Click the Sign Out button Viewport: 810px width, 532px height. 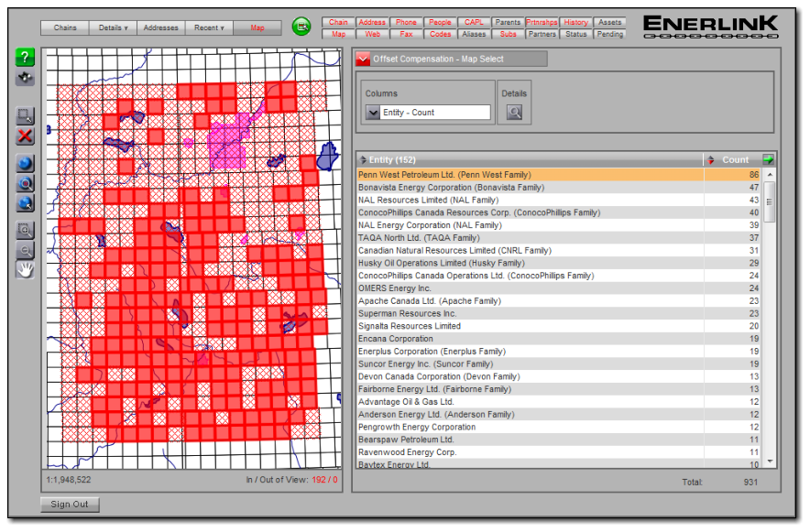[70, 505]
